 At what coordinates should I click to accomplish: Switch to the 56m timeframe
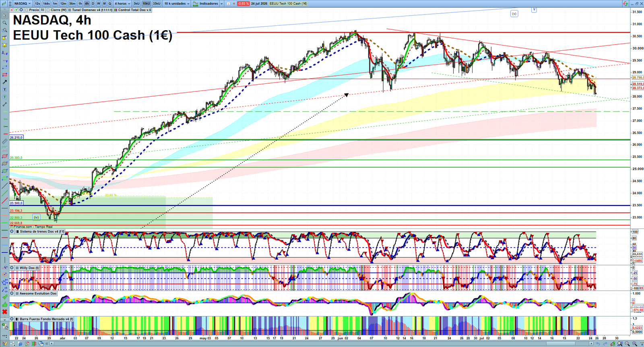pyautogui.click(x=72, y=3)
